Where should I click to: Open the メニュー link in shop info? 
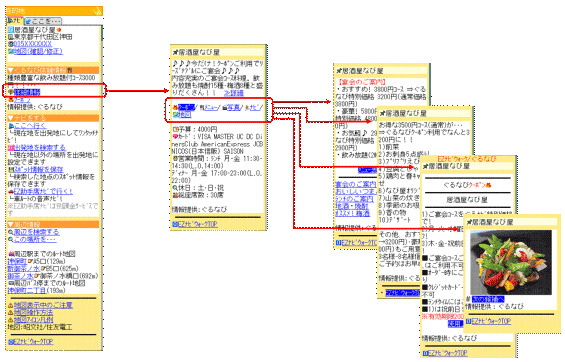pyautogui.click(x=210, y=107)
